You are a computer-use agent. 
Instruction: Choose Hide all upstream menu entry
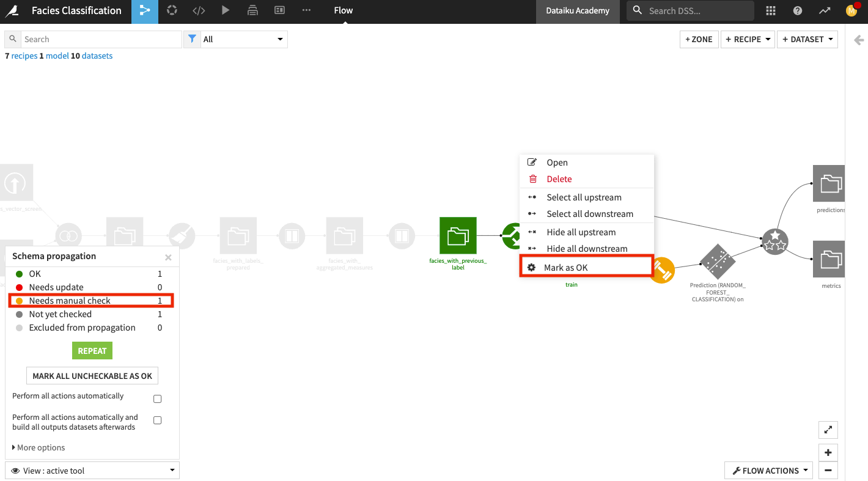click(x=581, y=232)
